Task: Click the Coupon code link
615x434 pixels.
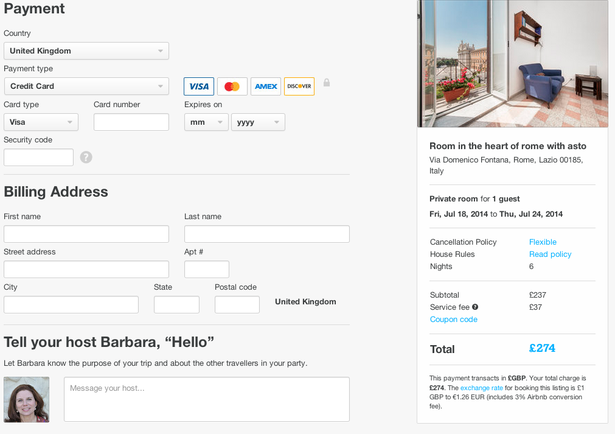Action: [x=453, y=320]
